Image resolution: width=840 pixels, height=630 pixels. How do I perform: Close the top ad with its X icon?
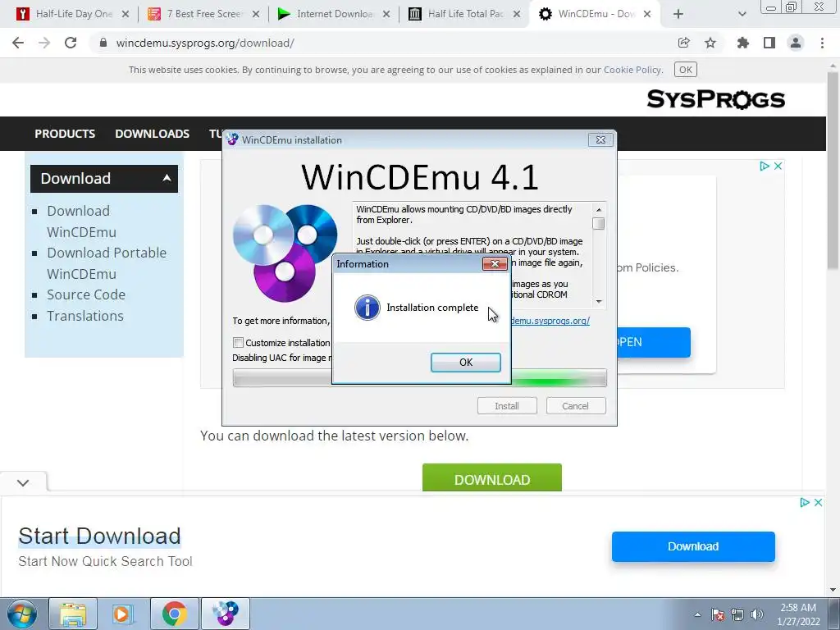point(778,166)
